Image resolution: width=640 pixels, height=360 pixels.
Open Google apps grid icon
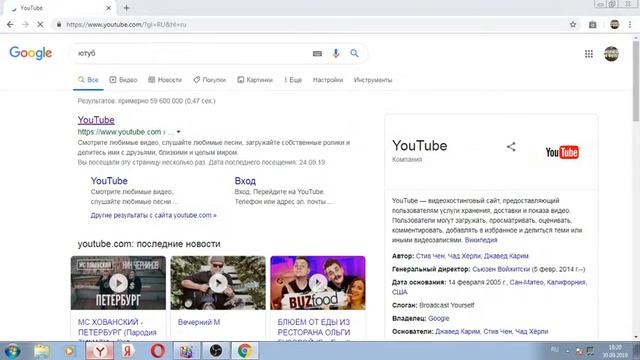pyautogui.click(x=589, y=54)
